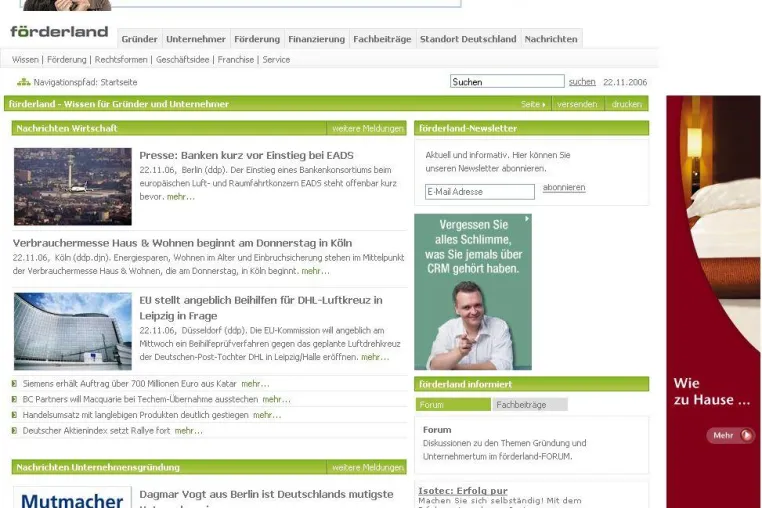Click mehr after BC Partners Techem headline
Screen dimensions: 762x508
[277, 399]
